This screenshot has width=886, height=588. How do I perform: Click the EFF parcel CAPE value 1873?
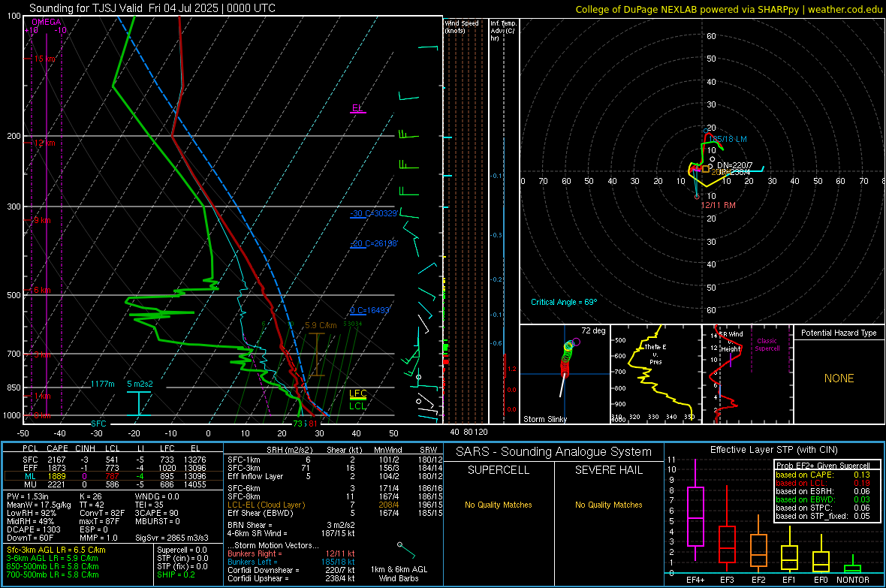tap(56, 468)
